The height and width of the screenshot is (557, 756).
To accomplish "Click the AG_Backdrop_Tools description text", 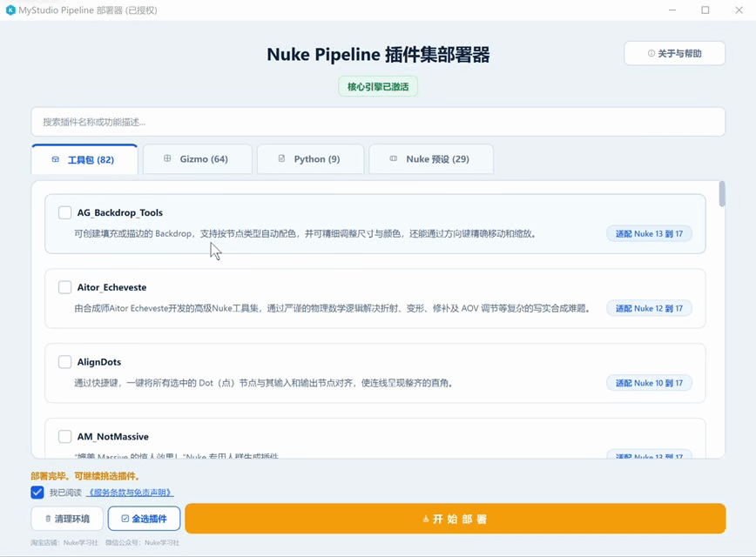I will click(305, 234).
